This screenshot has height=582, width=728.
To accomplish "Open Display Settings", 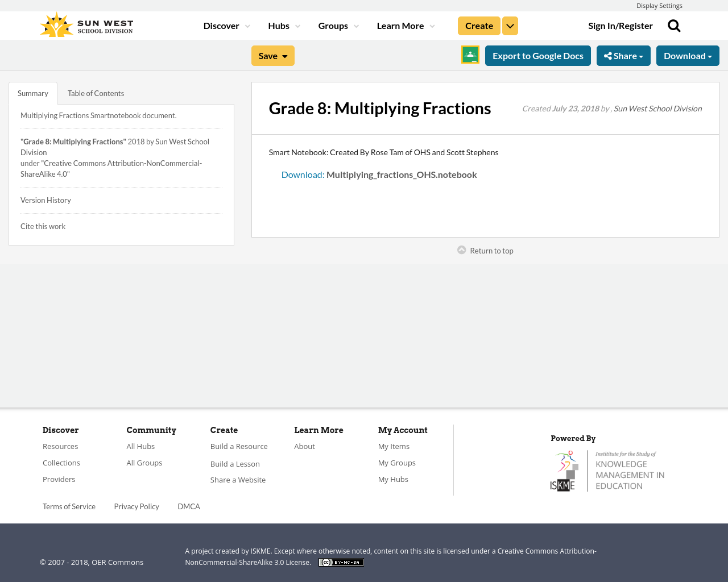I will point(659,5).
